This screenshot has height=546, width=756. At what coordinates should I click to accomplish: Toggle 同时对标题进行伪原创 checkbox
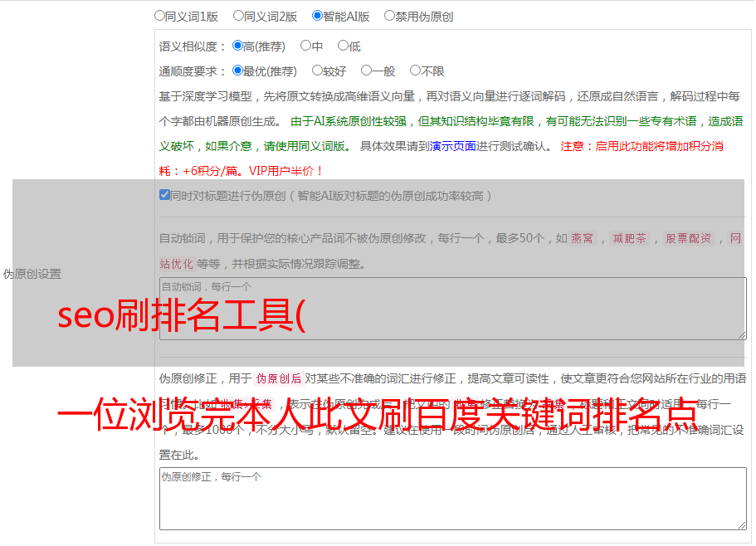tap(164, 195)
